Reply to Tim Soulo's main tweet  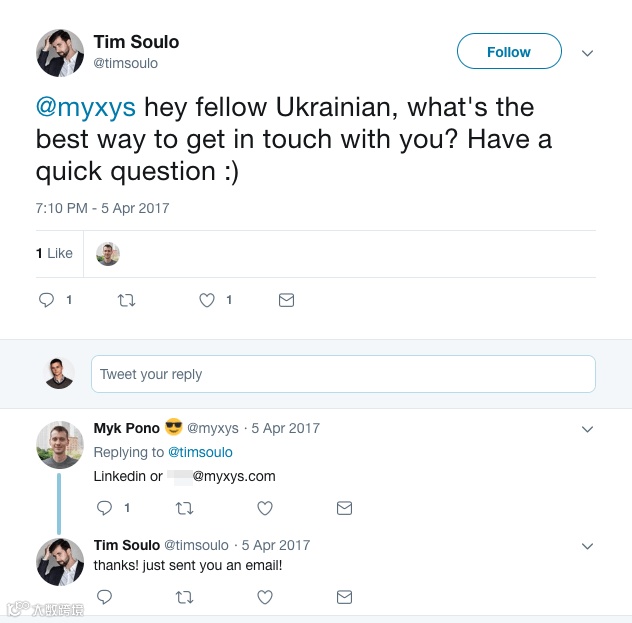(x=46, y=300)
